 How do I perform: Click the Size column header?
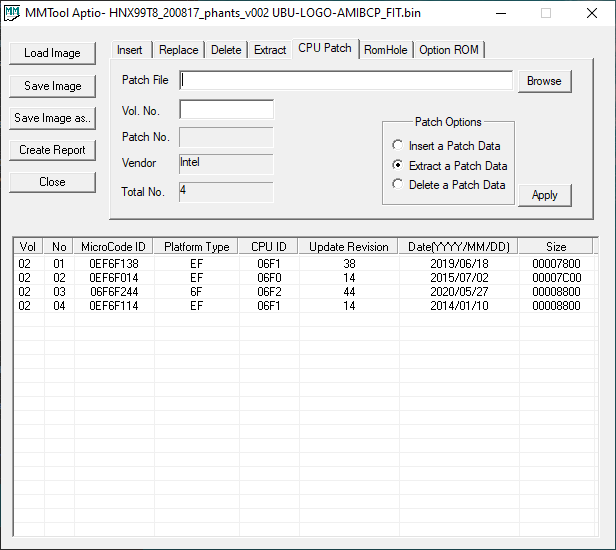point(556,247)
